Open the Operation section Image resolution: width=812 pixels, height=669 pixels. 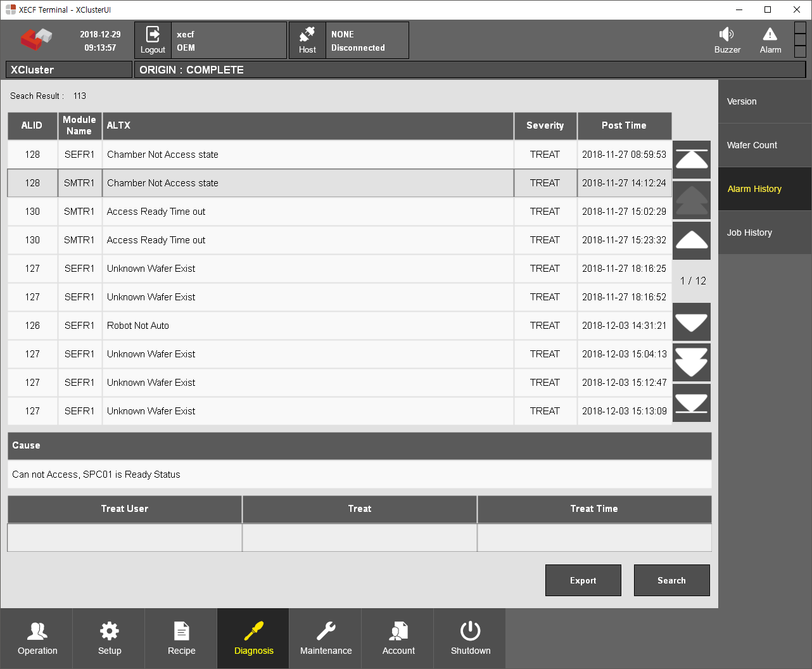[x=37, y=639]
